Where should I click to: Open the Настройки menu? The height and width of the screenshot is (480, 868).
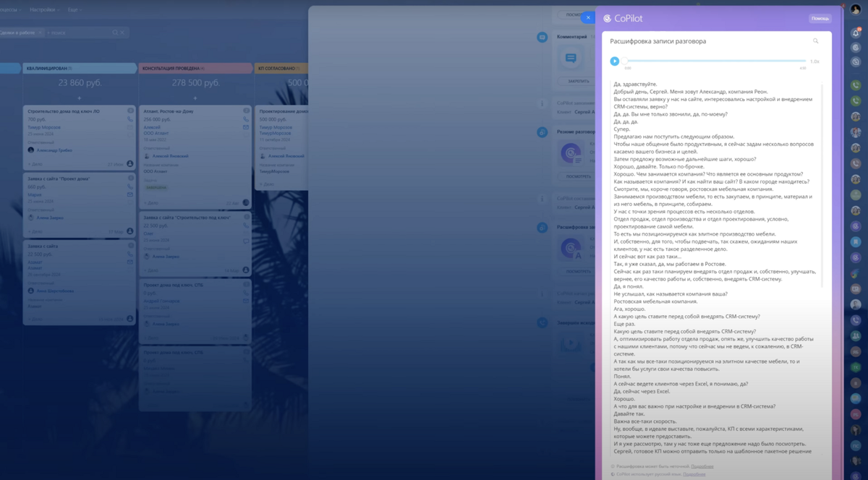pyautogui.click(x=44, y=10)
